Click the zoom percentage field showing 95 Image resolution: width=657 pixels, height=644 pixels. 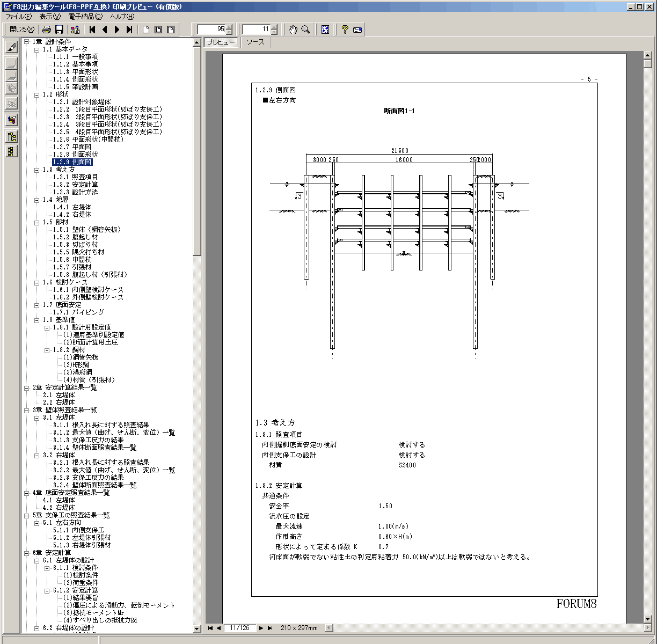coord(211,30)
